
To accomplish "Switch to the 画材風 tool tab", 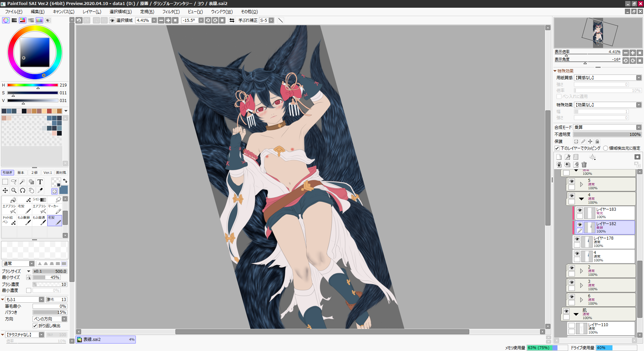I will 61,172.
